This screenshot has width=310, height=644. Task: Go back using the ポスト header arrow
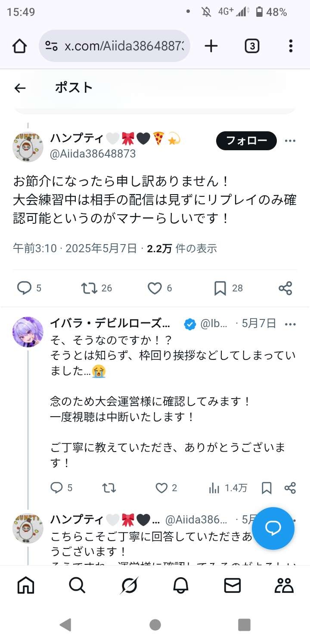(20, 88)
